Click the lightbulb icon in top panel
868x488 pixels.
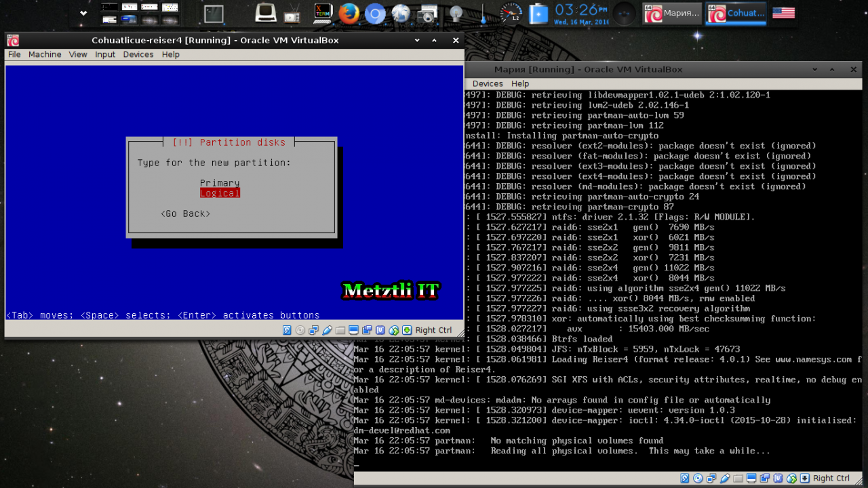click(456, 13)
